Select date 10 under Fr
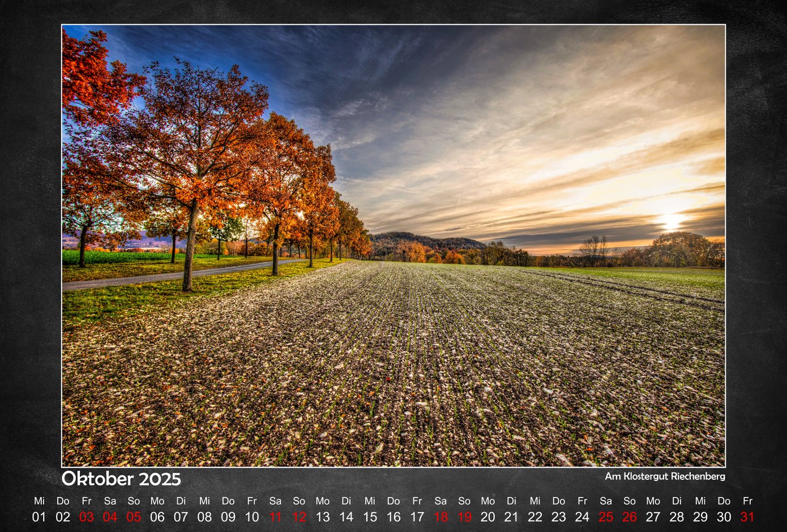The image size is (787, 532). click(x=252, y=517)
